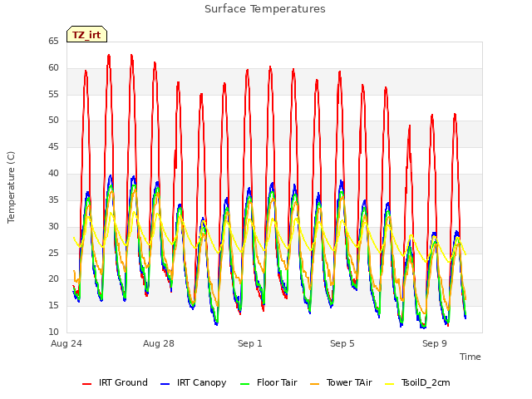Click the 60 y-axis tick label

[53, 68]
